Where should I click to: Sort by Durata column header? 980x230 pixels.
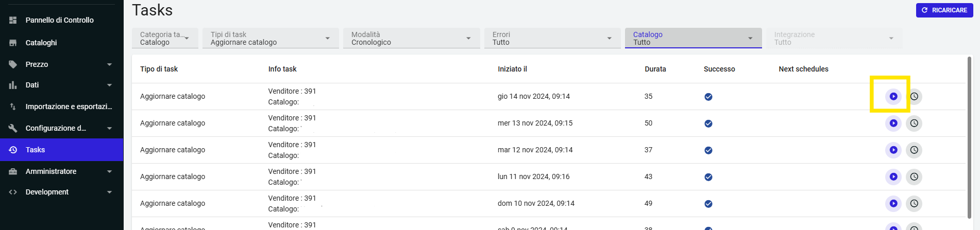655,69
